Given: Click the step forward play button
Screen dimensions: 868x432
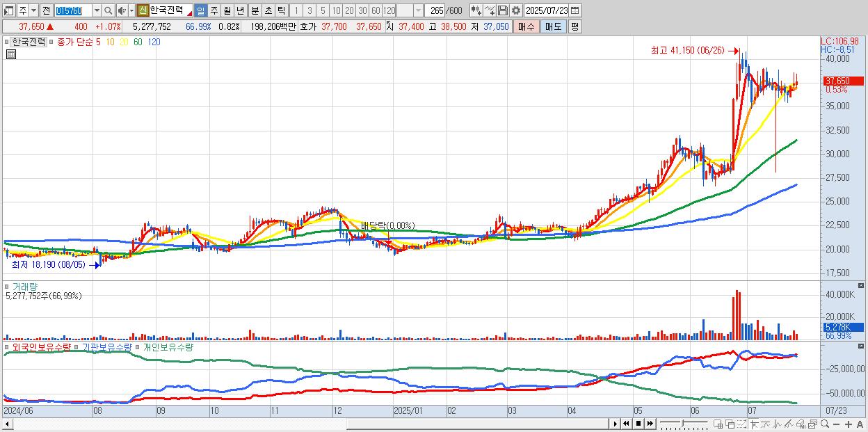Looking at the screenshot, I should 616,424.
